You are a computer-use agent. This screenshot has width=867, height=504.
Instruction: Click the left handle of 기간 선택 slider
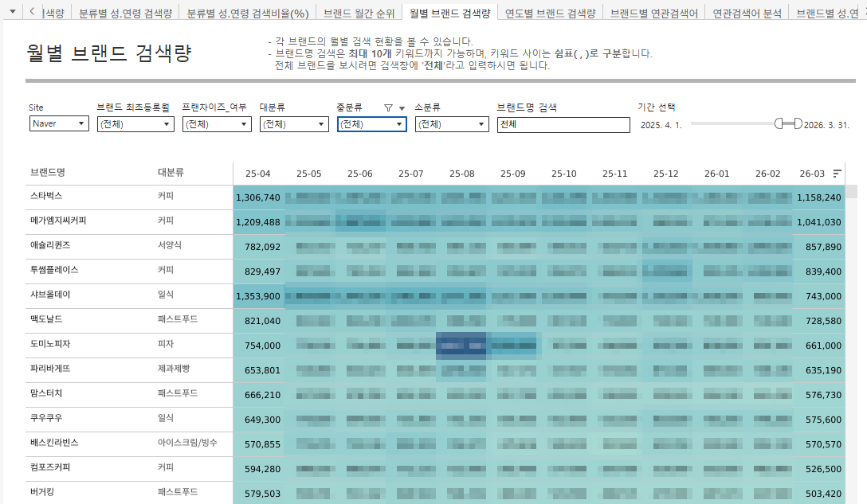[x=779, y=123]
